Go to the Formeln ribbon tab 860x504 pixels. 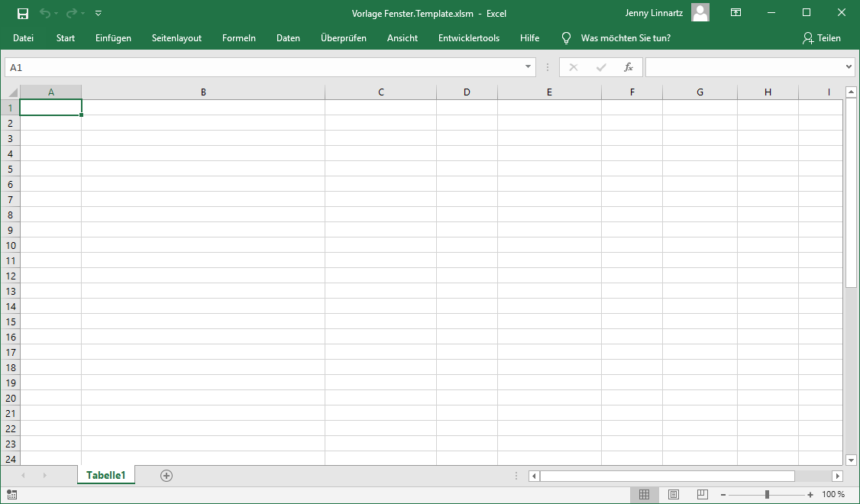coord(238,38)
